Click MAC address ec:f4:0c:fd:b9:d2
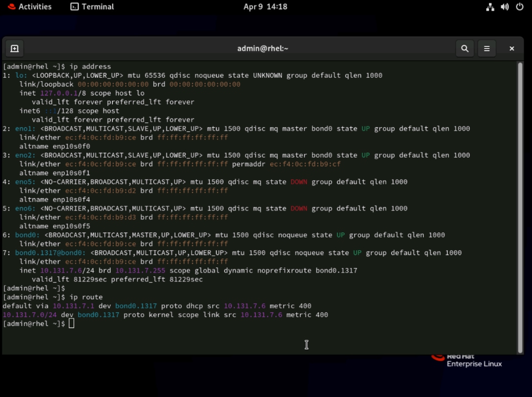 point(100,190)
